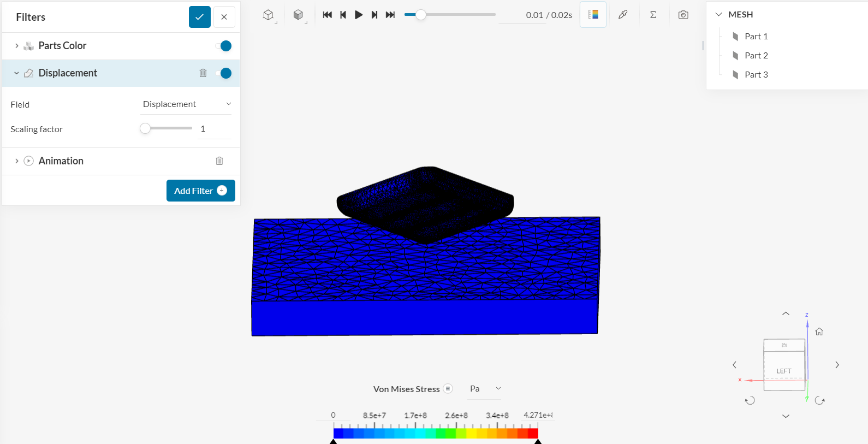Open the Pa unit dropdown
The height and width of the screenshot is (444, 868).
click(485, 389)
